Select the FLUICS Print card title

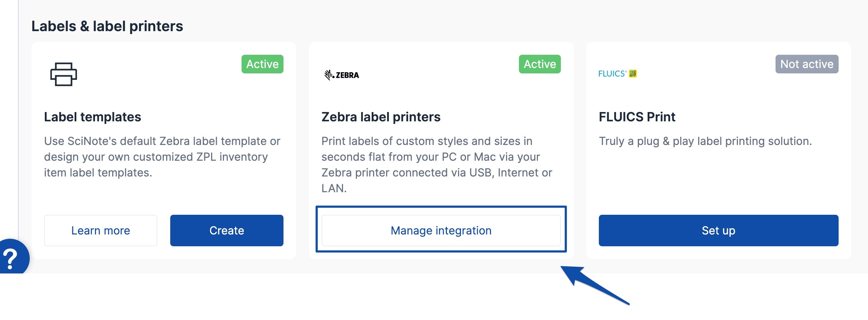point(637,117)
